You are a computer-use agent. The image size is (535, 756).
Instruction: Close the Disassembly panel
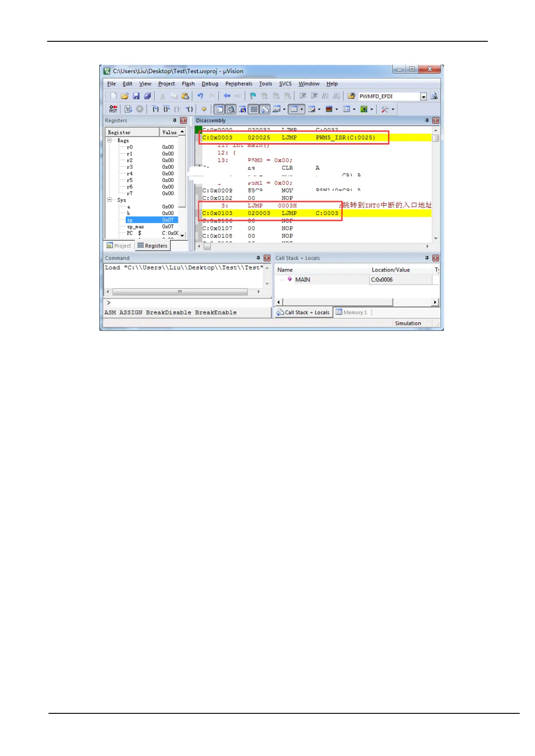tap(435, 120)
